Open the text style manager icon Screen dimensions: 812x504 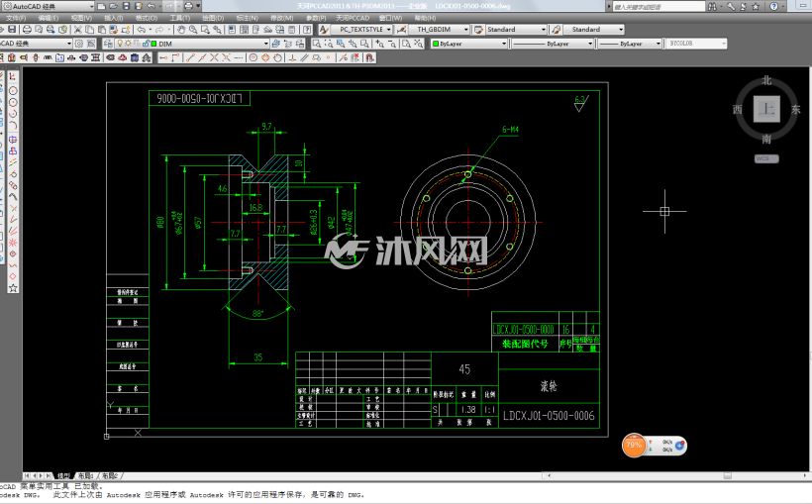tap(324, 30)
